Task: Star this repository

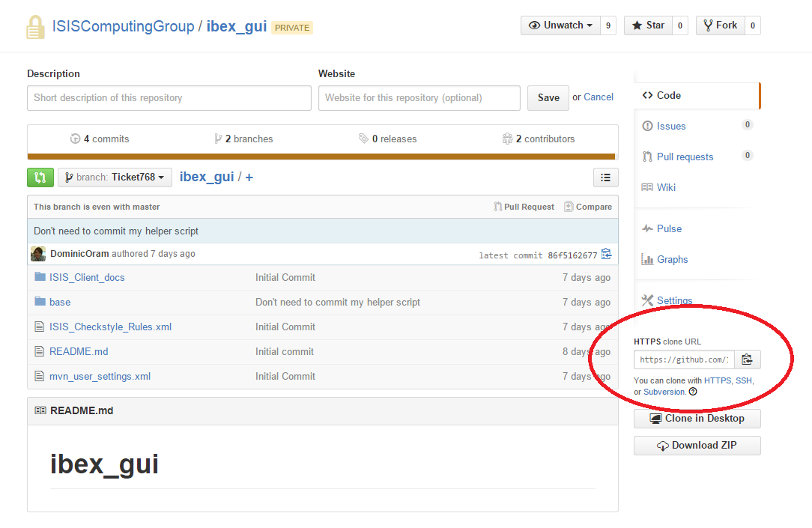Action: click(648, 25)
